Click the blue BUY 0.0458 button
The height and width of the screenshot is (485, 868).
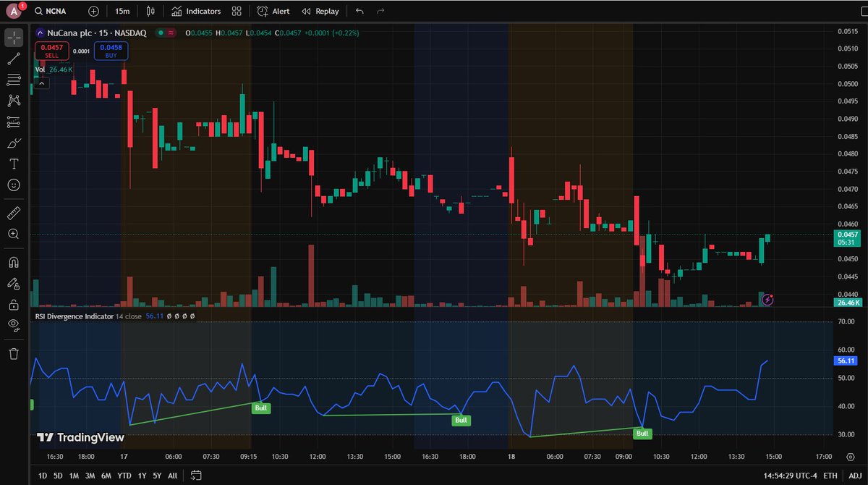tap(111, 51)
